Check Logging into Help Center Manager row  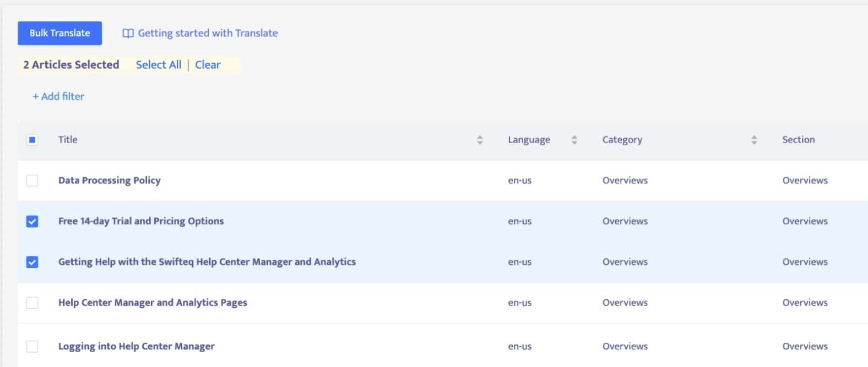(32, 346)
